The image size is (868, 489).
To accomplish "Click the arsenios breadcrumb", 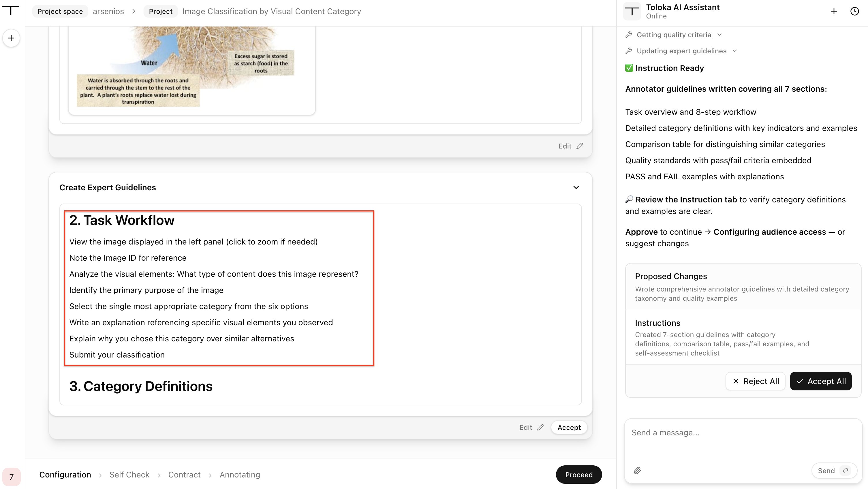I will pos(108,11).
